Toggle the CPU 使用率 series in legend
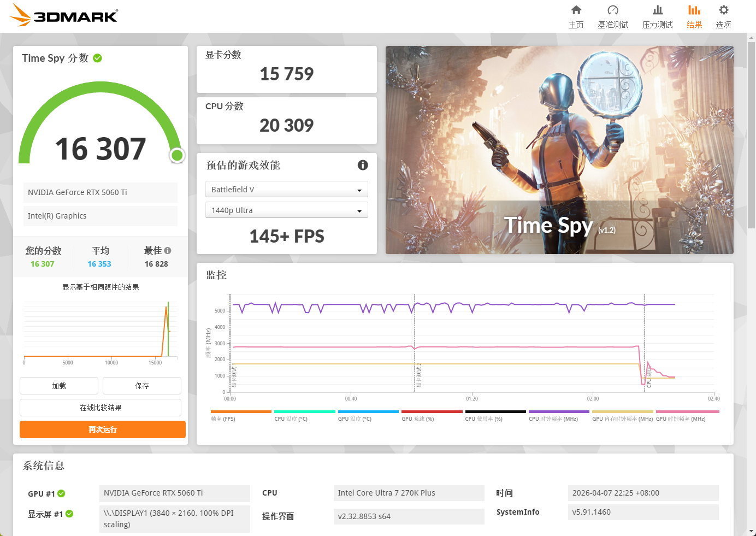 click(x=495, y=412)
